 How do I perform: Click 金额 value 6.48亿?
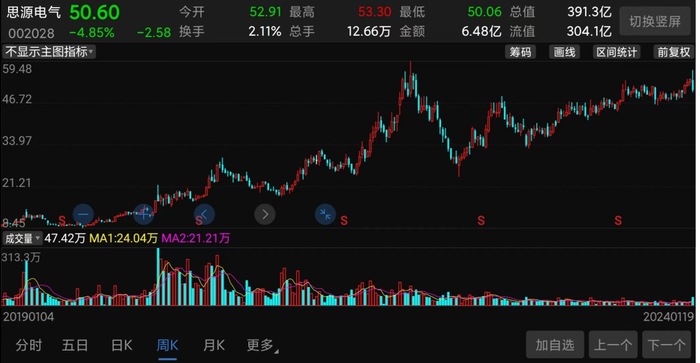481,31
